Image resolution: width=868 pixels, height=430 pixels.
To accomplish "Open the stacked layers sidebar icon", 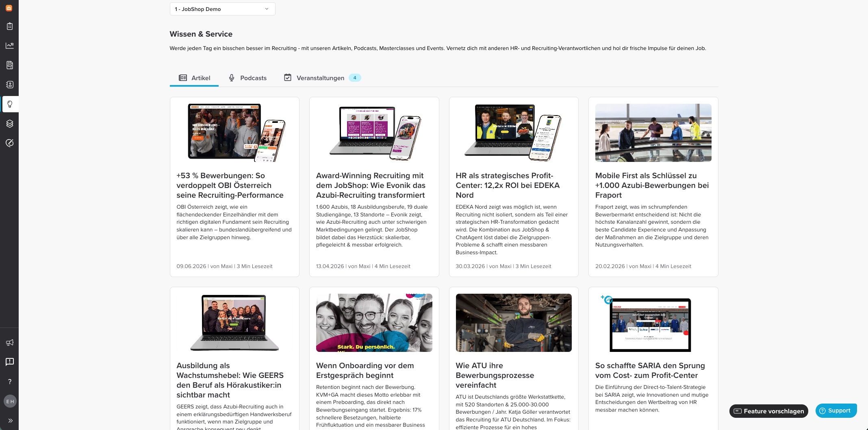I will (10, 124).
